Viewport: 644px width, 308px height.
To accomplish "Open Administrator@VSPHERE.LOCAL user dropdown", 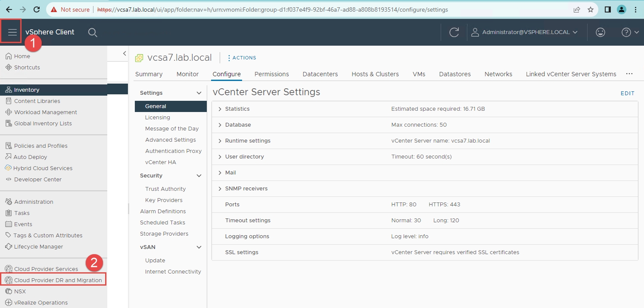I will coord(525,32).
